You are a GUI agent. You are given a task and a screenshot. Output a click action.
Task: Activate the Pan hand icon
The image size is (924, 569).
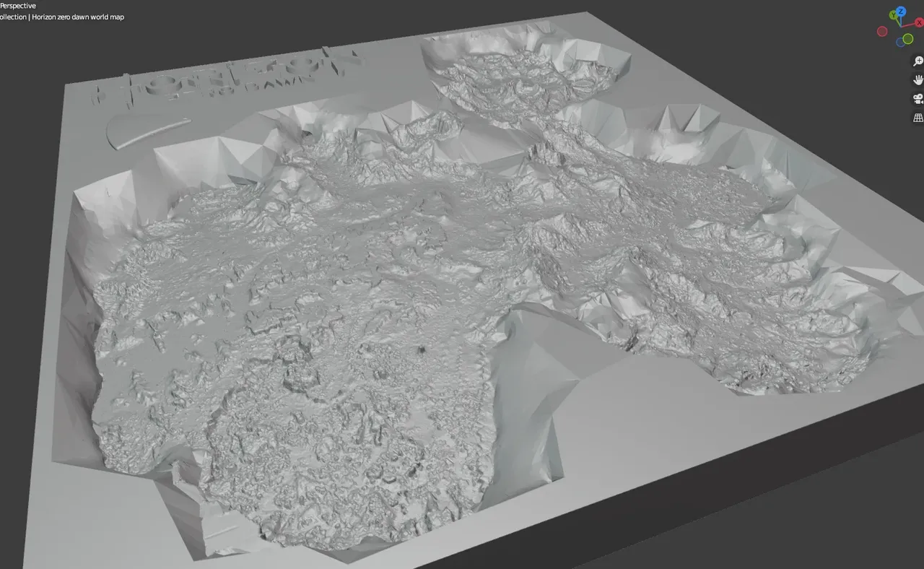(918, 81)
